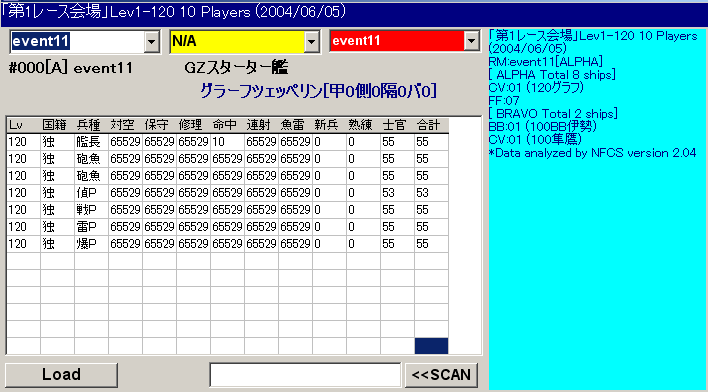Click the 国籍 独 cell in 爆P row
The image size is (708, 392).
57,244
